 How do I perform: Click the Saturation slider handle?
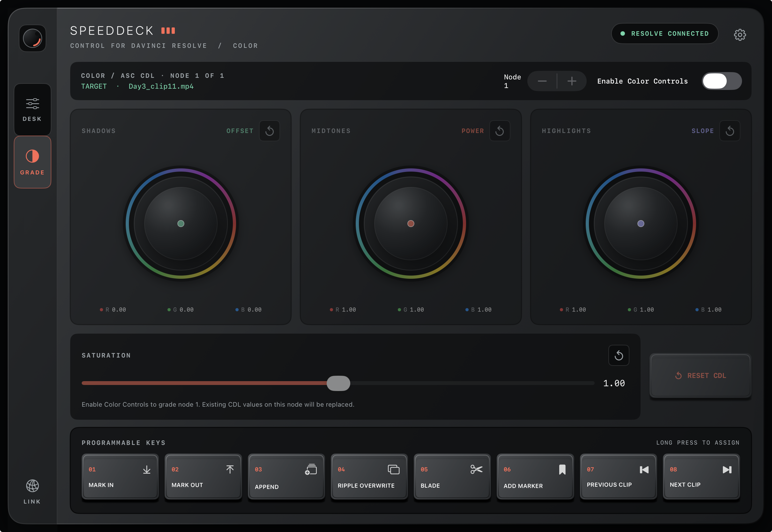(338, 383)
